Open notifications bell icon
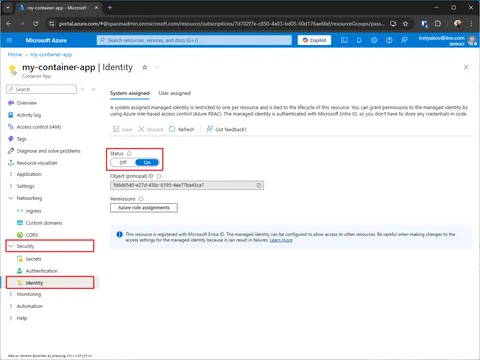This screenshot has height=360, width=480. (x=359, y=40)
